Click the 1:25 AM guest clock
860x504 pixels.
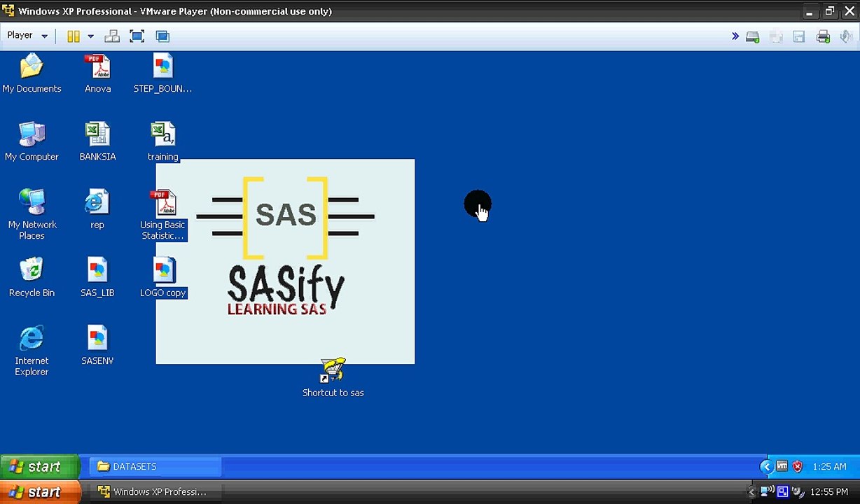pyautogui.click(x=830, y=467)
